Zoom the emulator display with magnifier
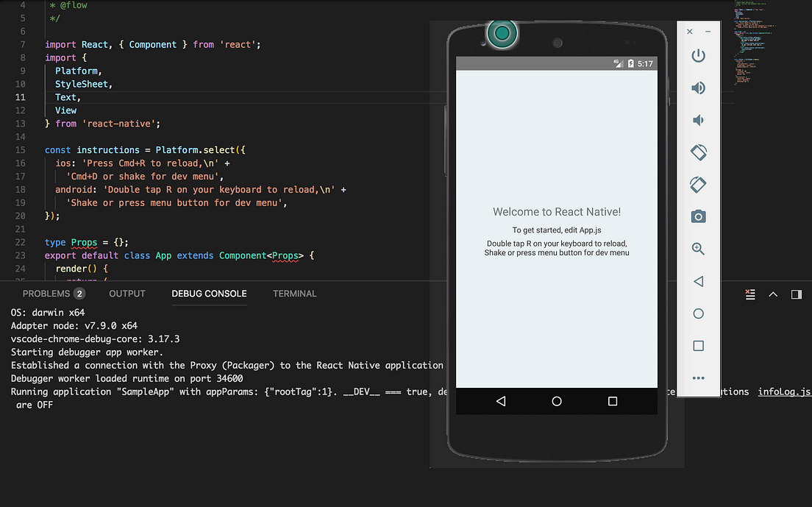The width and height of the screenshot is (812, 507). [x=698, y=249]
